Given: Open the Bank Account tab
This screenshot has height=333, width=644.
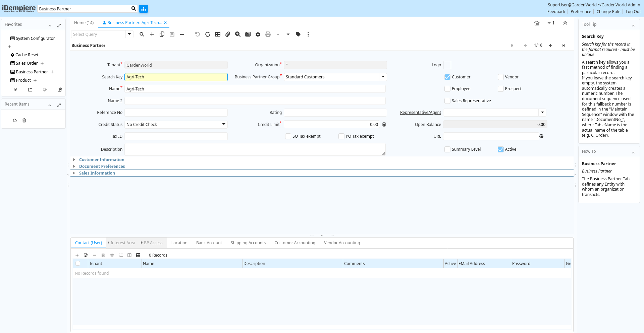Looking at the screenshot, I should (x=209, y=243).
